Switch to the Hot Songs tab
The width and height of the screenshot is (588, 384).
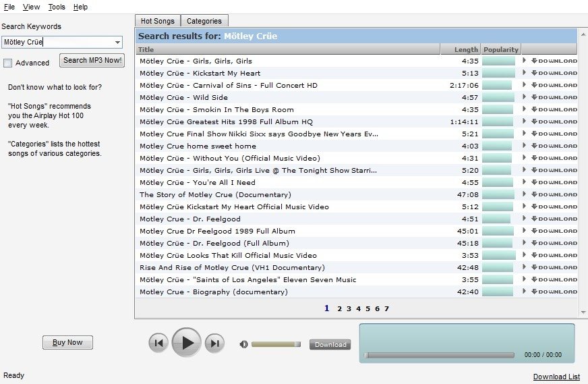click(x=158, y=21)
